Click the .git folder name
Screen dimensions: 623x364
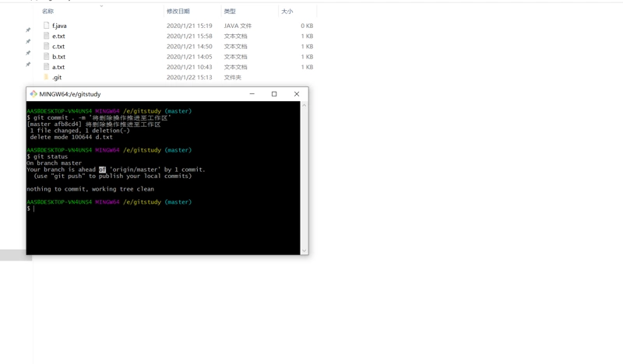(x=57, y=78)
